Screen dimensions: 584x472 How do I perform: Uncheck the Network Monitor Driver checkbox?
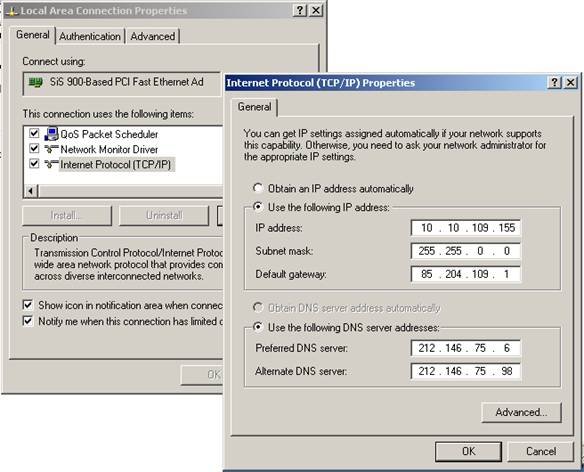pyautogui.click(x=34, y=148)
